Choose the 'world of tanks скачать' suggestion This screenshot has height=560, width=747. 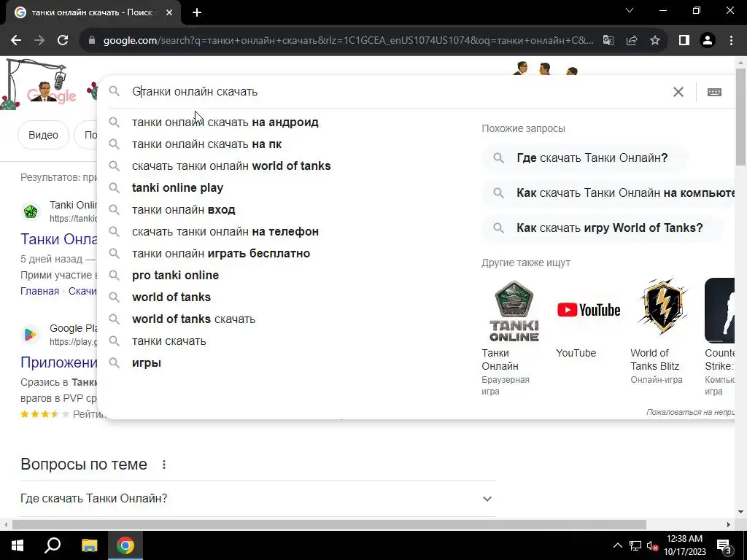(x=193, y=319)
